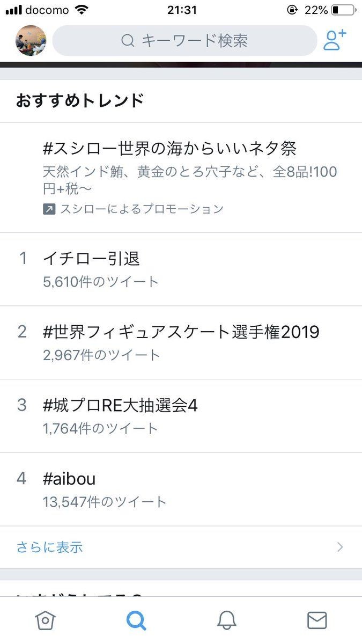
Task: Tap the Wi-Fi status icon
Action: (82, 10)
